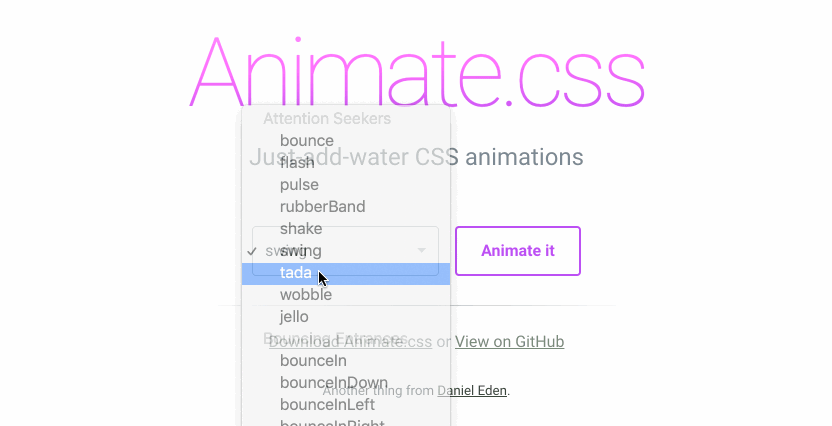This screenshot has height=426, width=832.
Task: Choose the bounceInLeft option
Action: click(327, 404)
